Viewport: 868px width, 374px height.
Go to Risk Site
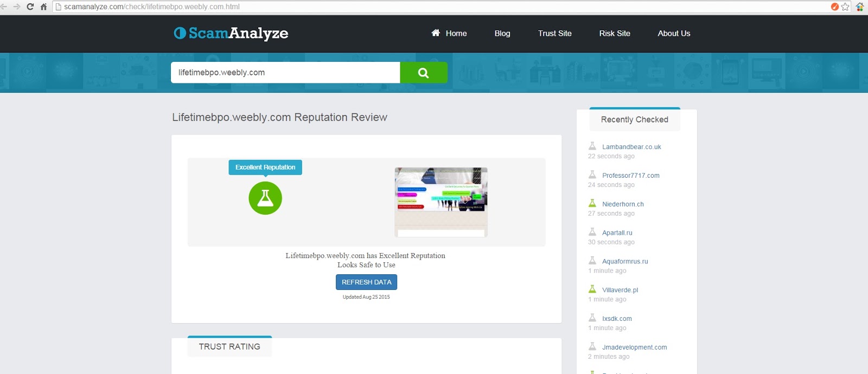click(615, 33)
